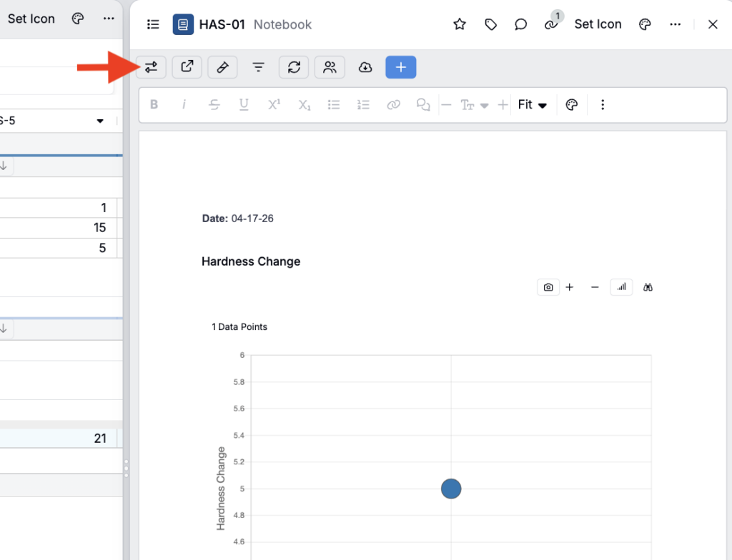Click the blue plus add button
The height and width of the screenshot is (560, 732).
pyautogui.click(x=400, y=67)
